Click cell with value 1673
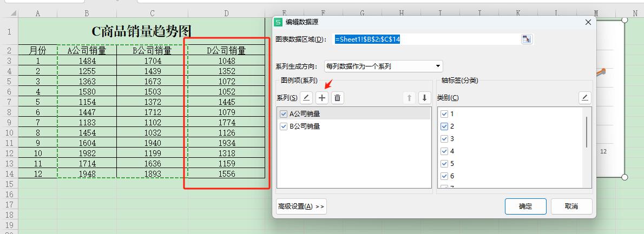This screenshot has width=644, height=234. click(153, 81)
